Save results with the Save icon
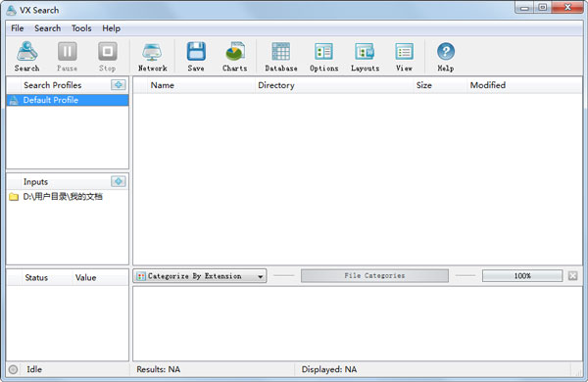 [196, 56]
